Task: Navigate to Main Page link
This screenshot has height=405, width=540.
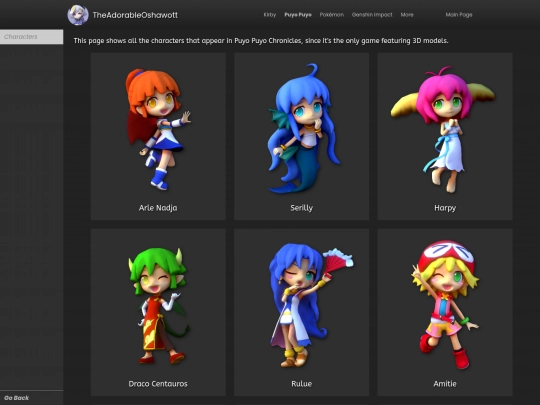Action: (x=459, y=15)
